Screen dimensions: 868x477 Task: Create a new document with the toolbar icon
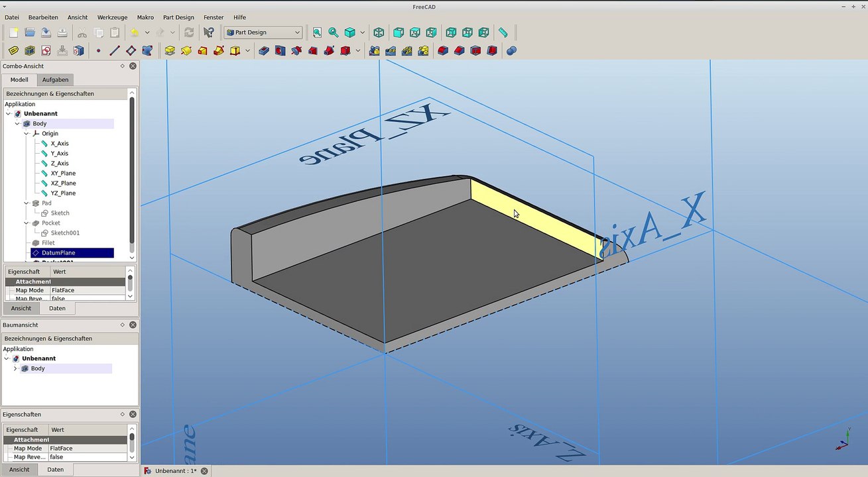pyautogui.click(x=13, y=32)
